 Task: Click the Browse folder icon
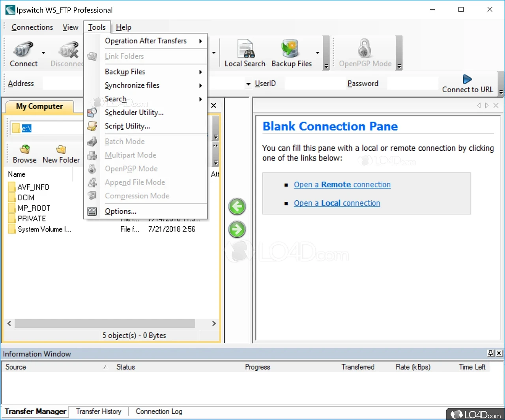point(24,149)
